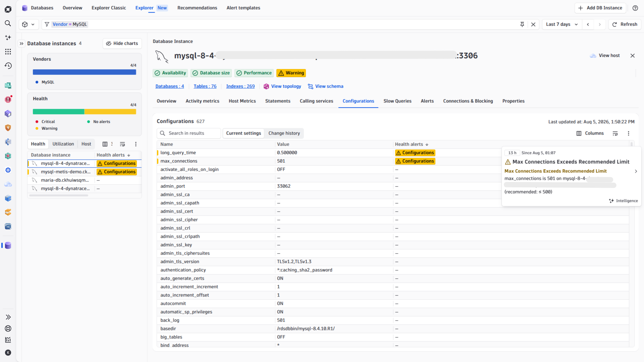
Task: Open the Clouds app icon in sidebar
Action: tap(8, 184)
